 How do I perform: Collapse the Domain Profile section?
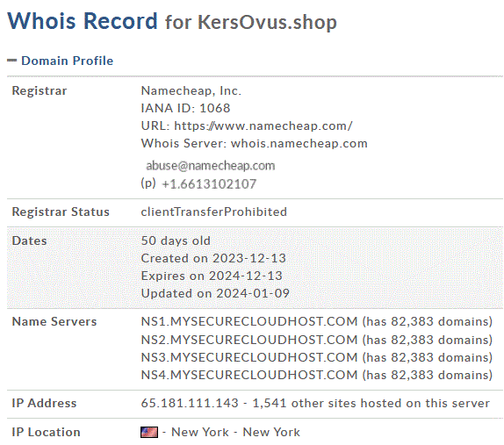point(12,61)
